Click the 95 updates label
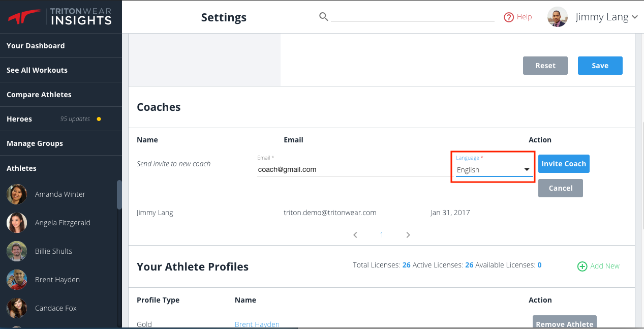 pos(75,119)
